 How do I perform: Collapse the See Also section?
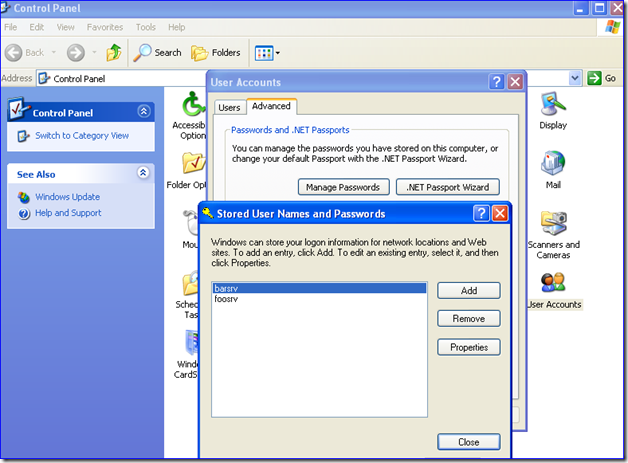click(x=143, y=173)
